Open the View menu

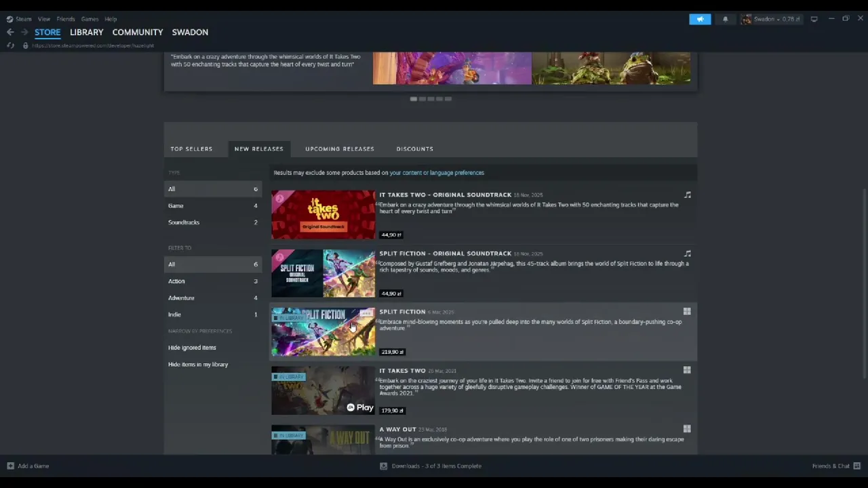(x=44, y=19)
